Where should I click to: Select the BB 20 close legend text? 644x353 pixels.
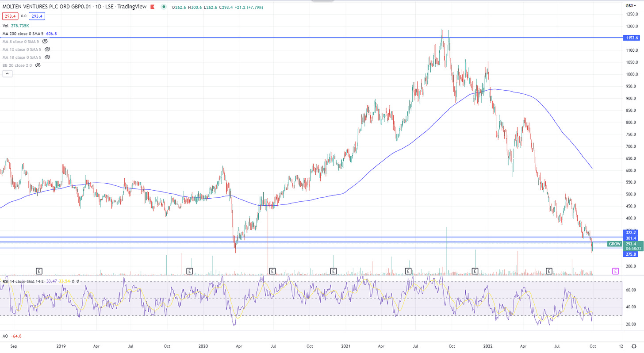[17, 65]
